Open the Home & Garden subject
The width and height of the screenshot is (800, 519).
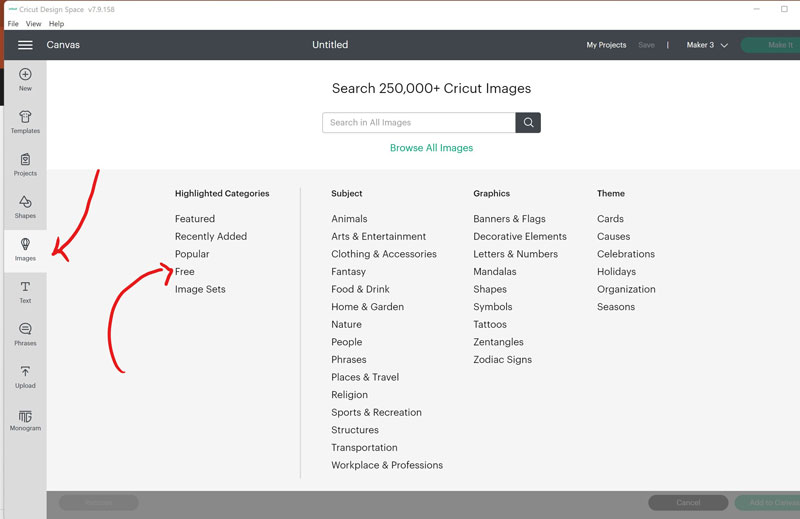click(x=367, y=307)
